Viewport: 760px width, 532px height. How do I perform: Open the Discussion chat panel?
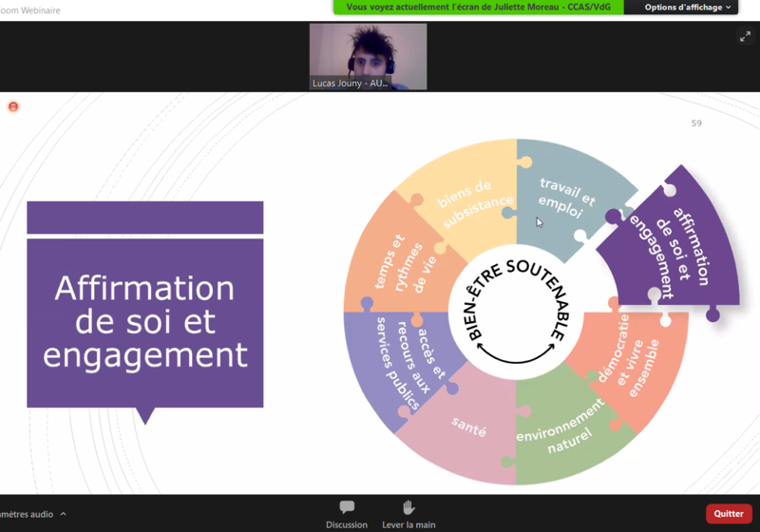coord(347,515)
